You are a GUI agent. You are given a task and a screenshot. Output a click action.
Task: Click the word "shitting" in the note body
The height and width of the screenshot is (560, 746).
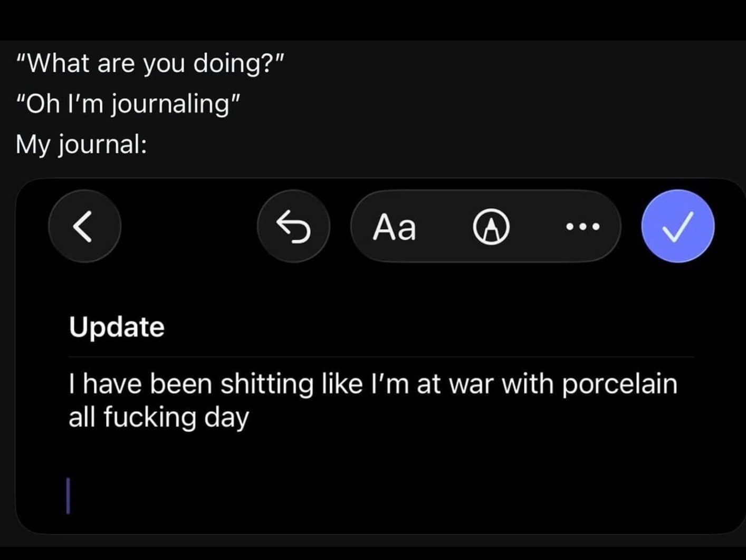point(266,383)
